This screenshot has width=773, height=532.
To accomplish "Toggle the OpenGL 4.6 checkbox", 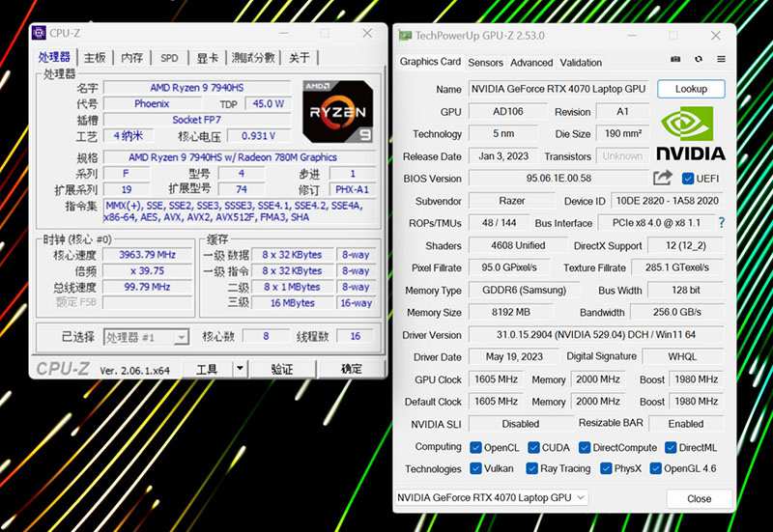I will [x=656, y=468].
